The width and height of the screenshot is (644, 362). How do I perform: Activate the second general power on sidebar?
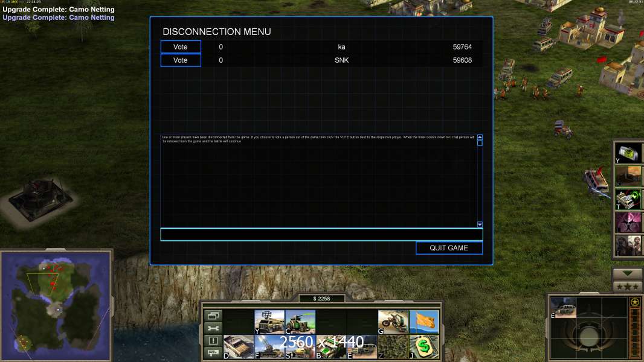628,176
